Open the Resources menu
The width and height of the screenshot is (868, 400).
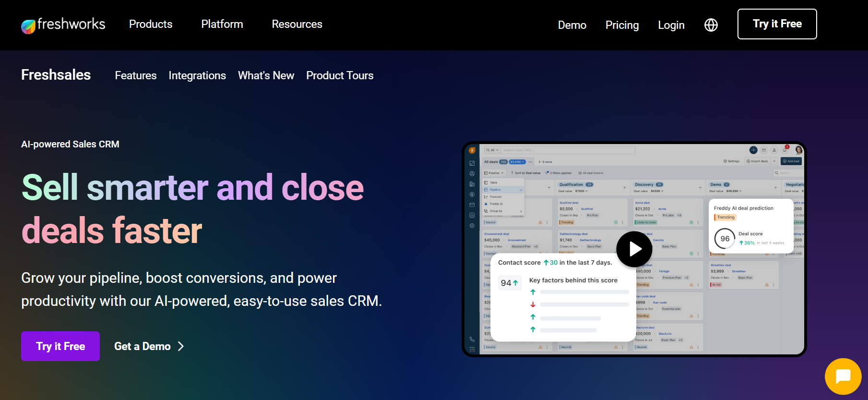click(x=297, y=24)
